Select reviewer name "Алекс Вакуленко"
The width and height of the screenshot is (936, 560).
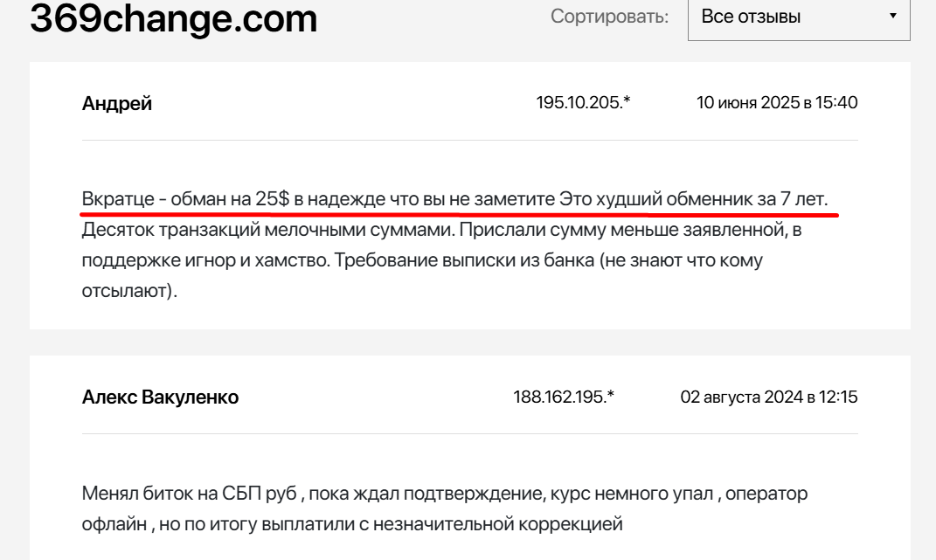click(x=160, y=398)
